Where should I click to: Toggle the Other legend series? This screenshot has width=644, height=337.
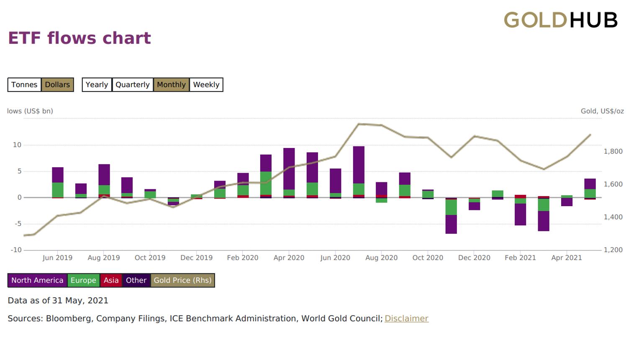click(136, 281)
